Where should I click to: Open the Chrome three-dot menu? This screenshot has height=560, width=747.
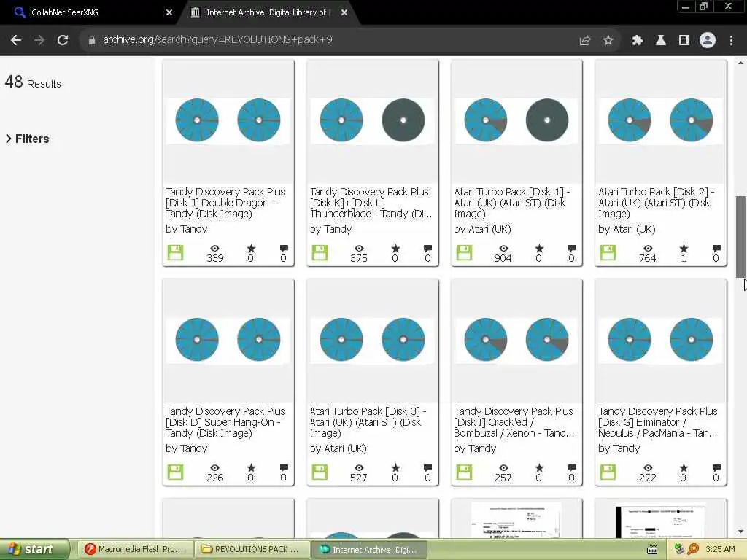tap(731, 41)
